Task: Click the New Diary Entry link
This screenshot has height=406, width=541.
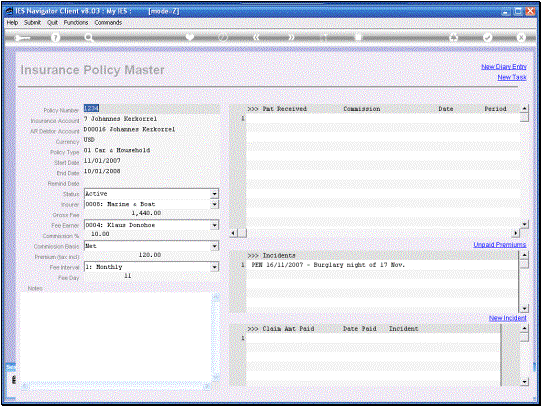Action: (504, 67)
